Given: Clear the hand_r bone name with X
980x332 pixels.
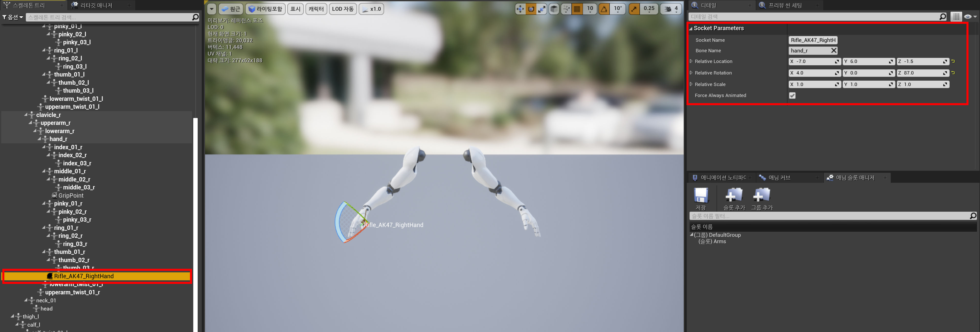Looking at the screenshot, I should tap(833, 50).
